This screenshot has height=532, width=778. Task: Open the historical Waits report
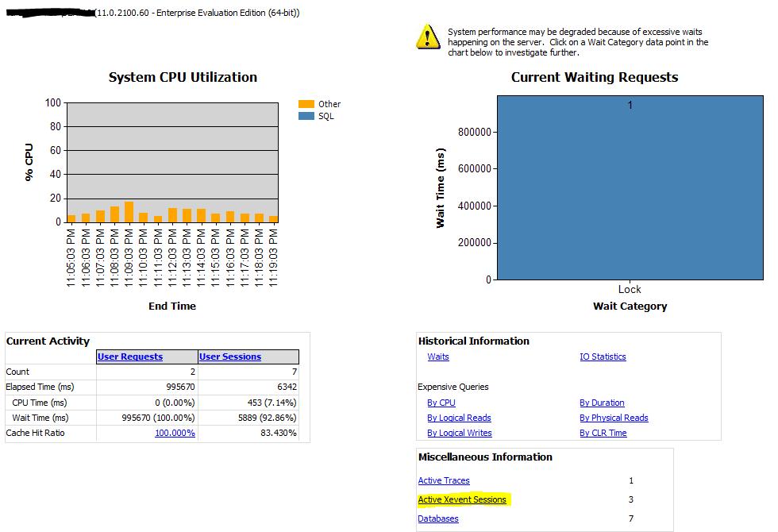[x=438, y=357]
